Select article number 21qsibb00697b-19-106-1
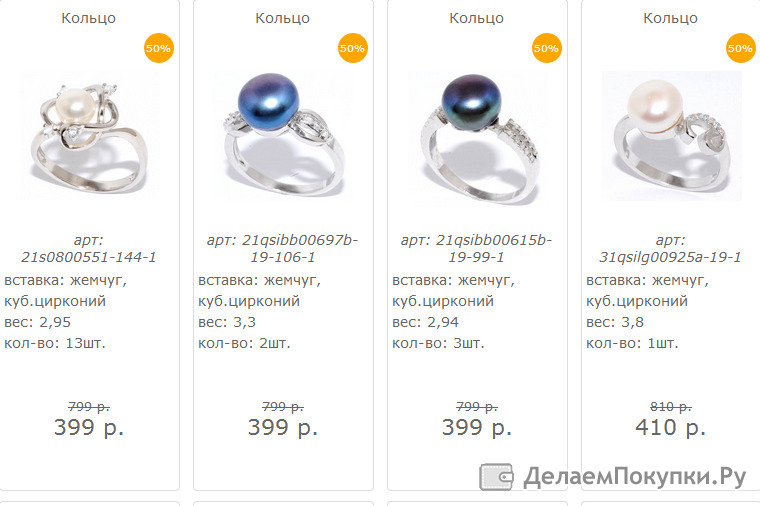 point(283,248)
